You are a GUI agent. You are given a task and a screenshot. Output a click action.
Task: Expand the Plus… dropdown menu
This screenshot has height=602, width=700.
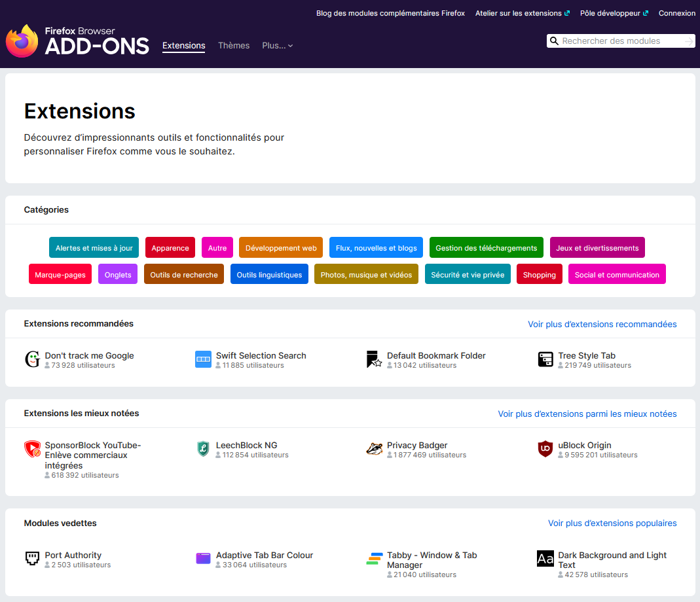(x=277, y=46)
